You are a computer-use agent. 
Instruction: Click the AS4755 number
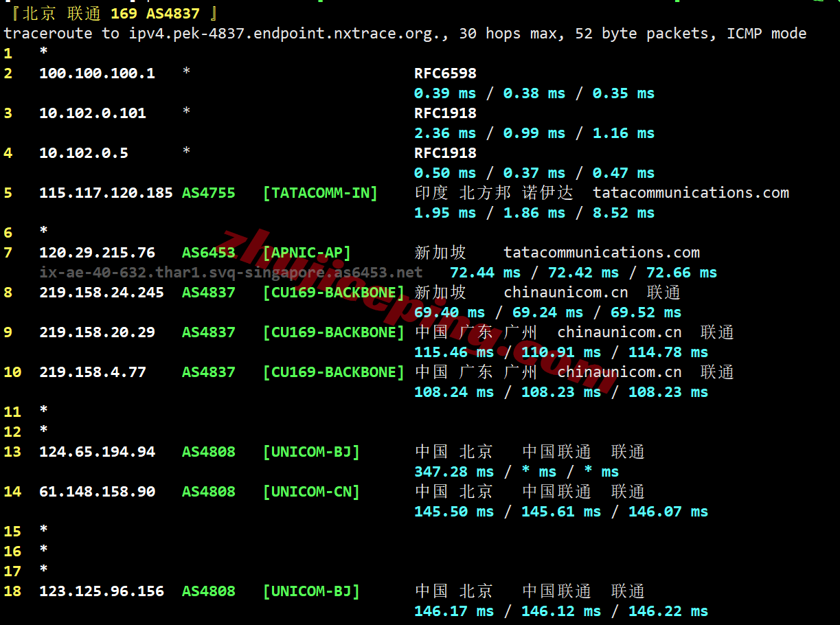coord(209,192)
